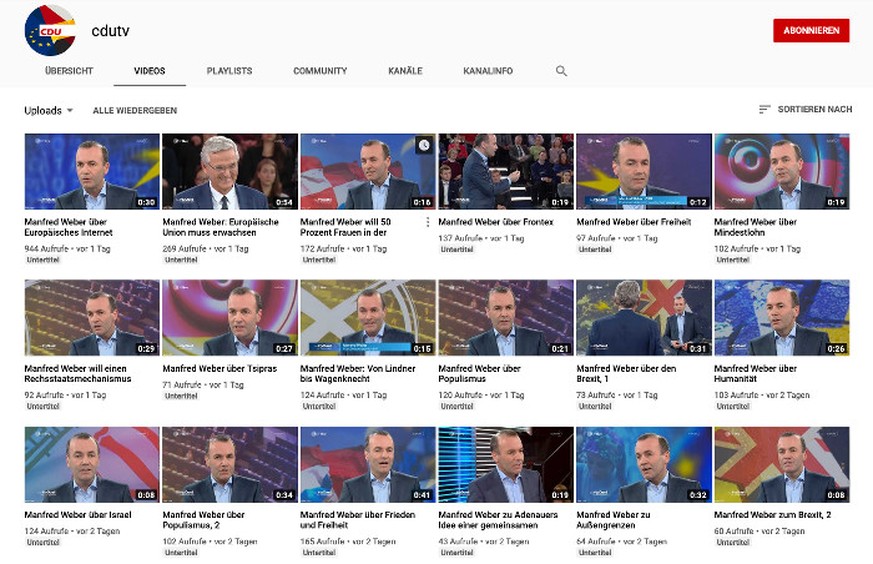Viewport: 873px width, 564px height.
Task: Open the three-dot menu beside 50 Prozent Frauen video
Action: click(427, 222)
